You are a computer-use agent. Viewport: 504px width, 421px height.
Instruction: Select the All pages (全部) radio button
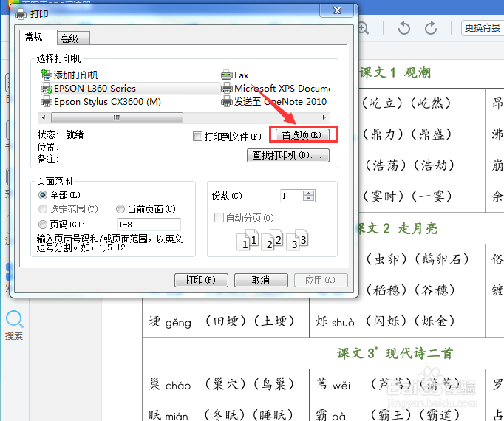click(x=42, y=195)
